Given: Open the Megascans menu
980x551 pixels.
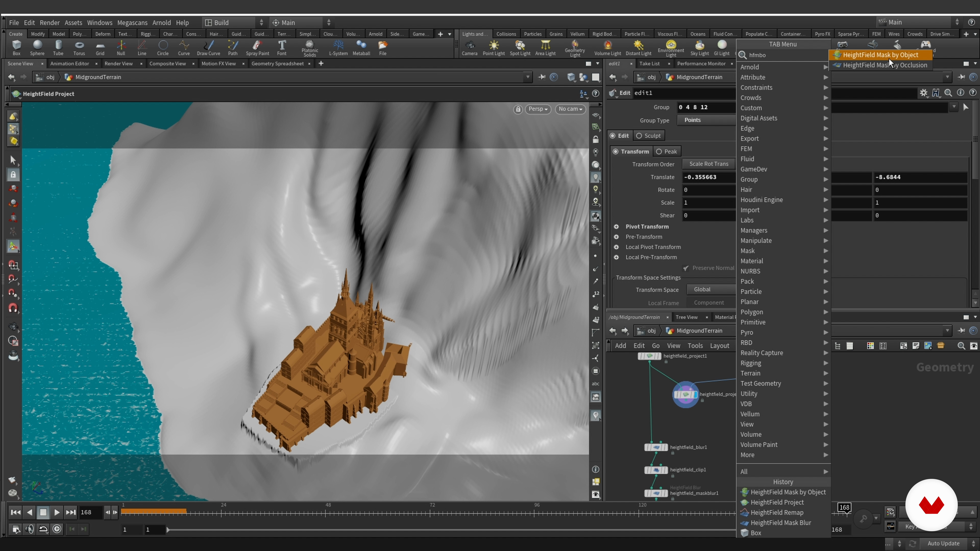Looking at the screenshot, I should 132,22.
